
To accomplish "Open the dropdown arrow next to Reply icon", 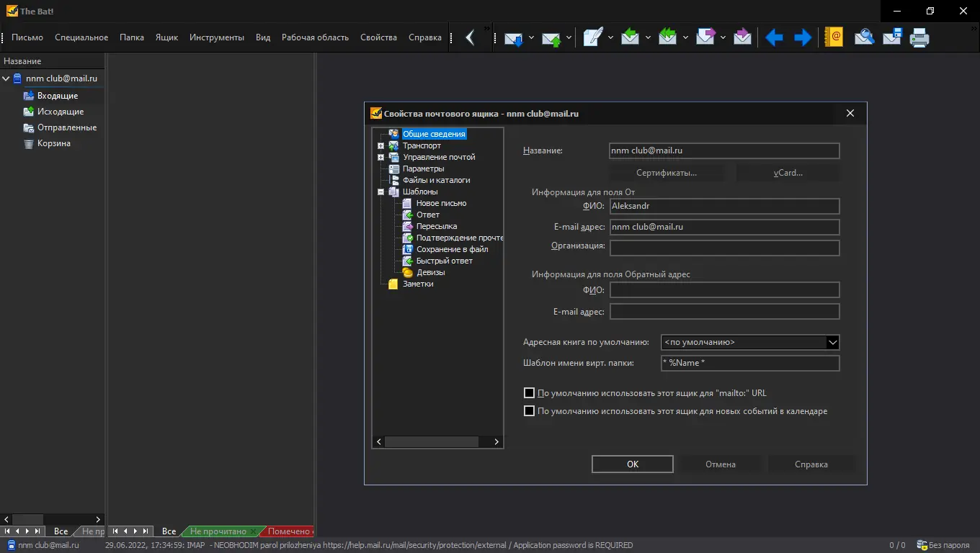I will click(647, 37).
